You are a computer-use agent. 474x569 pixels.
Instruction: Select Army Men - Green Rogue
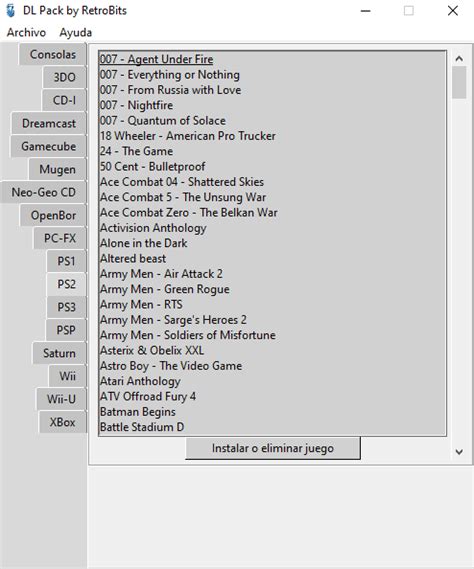coord(272,289)
